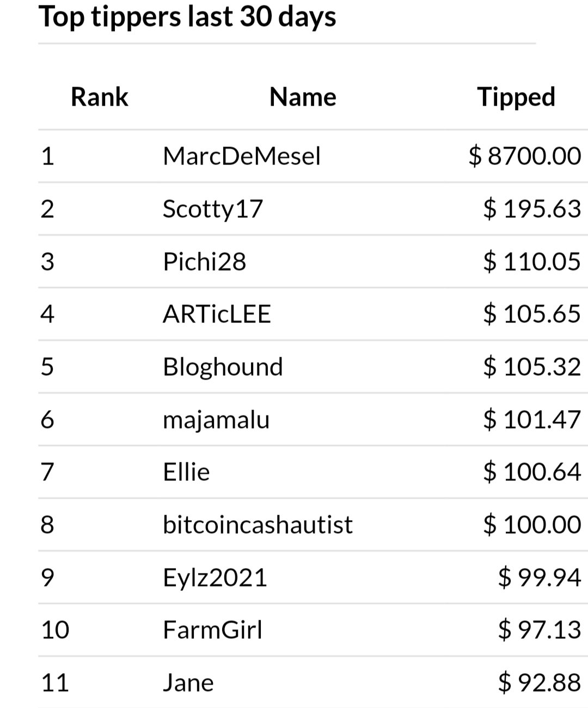
Task: Open Scotty17 user link
Action: (x=213, y=209)
